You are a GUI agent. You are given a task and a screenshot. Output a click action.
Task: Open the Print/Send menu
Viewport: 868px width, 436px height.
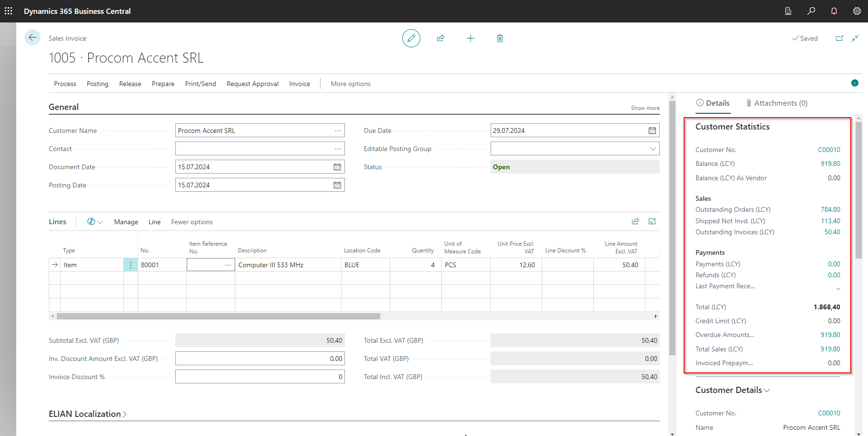click(x=200, y=84)
